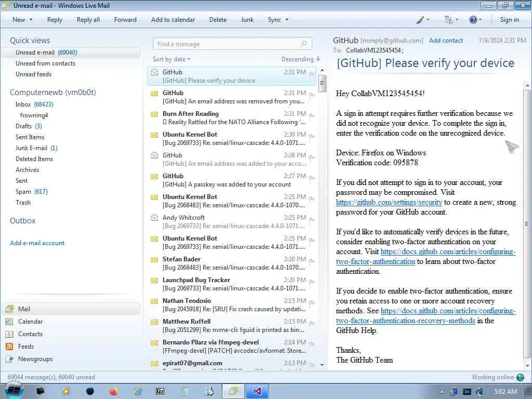Delete the selected message
The height and width of the screenshot is (399, 532).
coord(218,20)
